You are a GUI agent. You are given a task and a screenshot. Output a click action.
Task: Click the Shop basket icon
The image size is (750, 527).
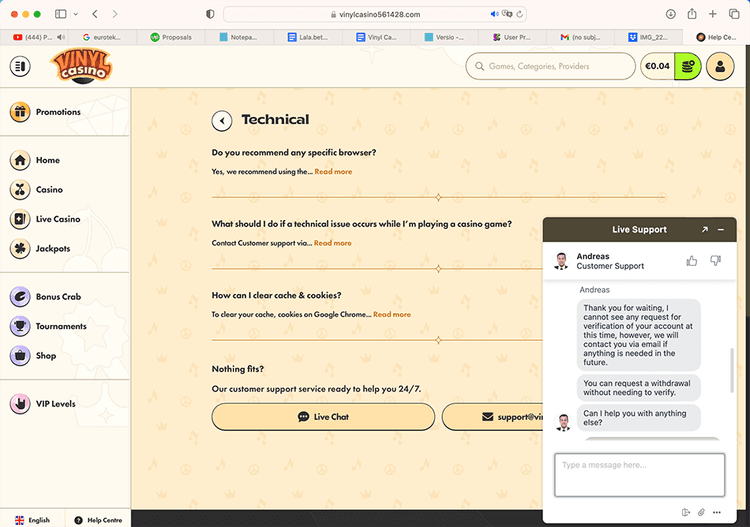pyautogui.click(x=20, y=356)
